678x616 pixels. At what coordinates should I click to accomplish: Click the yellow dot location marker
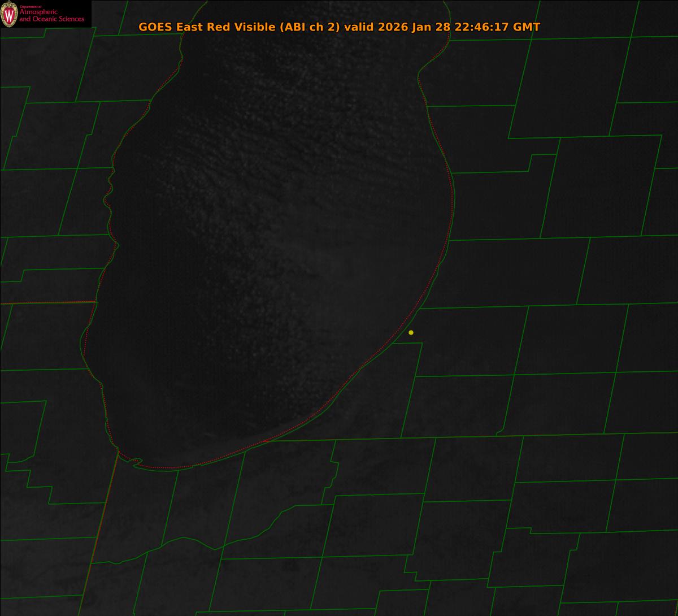411,332
